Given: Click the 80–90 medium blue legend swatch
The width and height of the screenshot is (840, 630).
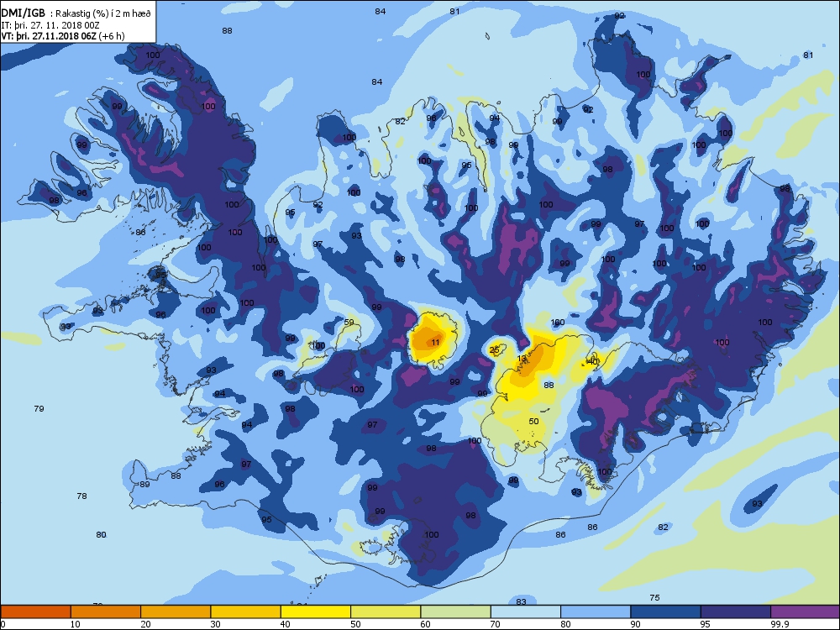Looking at the screenshot, I should click(x=596, y=612).
